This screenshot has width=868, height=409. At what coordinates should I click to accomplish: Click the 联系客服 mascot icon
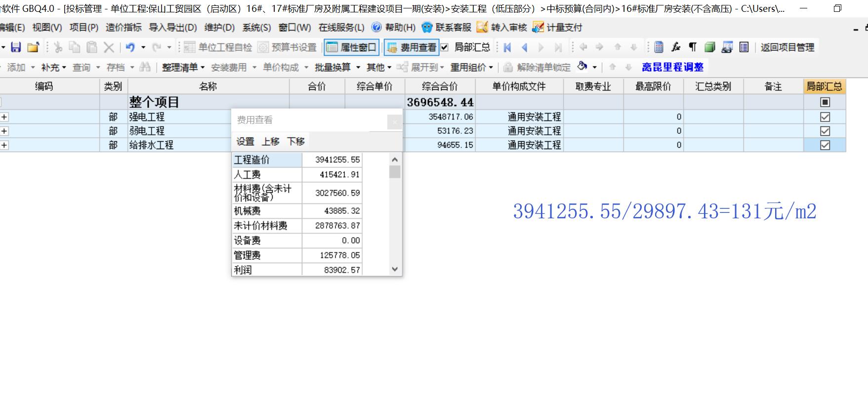(x=427, y=27)
